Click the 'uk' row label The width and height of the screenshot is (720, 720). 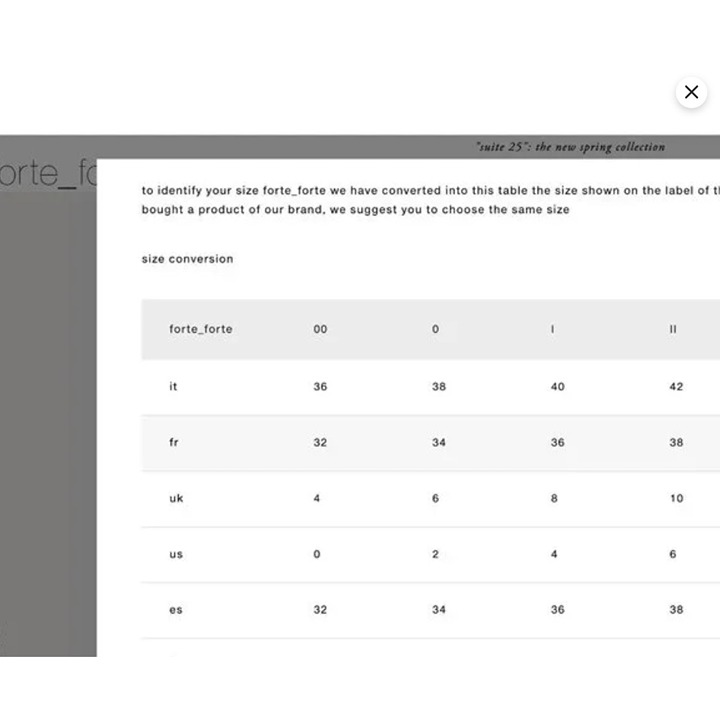[x=176, y=498]
